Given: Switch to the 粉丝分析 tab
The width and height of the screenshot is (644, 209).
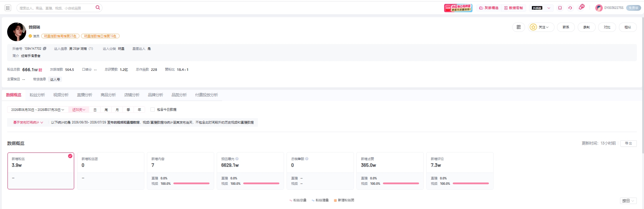Looking at the screenshot, I should (37, 95).
